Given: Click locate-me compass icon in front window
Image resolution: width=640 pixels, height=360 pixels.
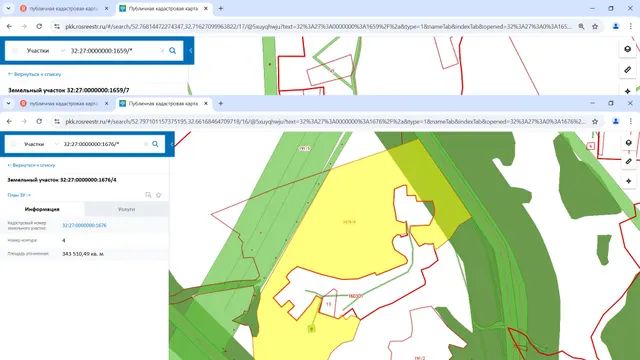Looking at the screenshot, I should (629, 181).
